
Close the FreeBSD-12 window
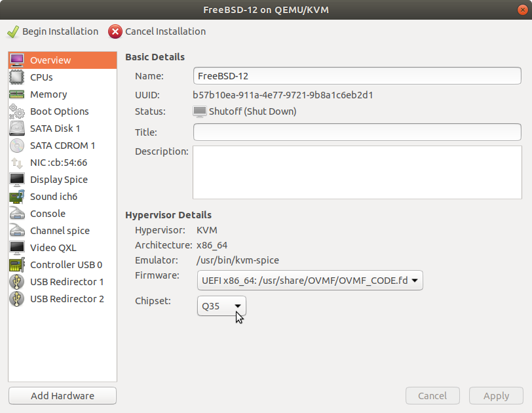click(x=523, y=10)
